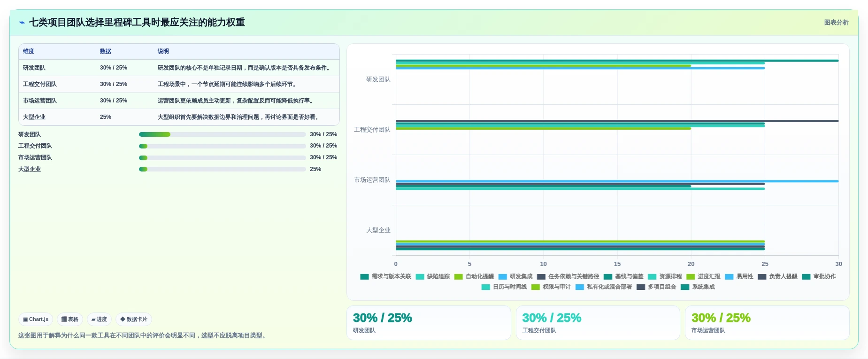Screen dimensions: 868x359
Task: Click the footer note starting 这张图用于解释
Action: tap(143, 336)
